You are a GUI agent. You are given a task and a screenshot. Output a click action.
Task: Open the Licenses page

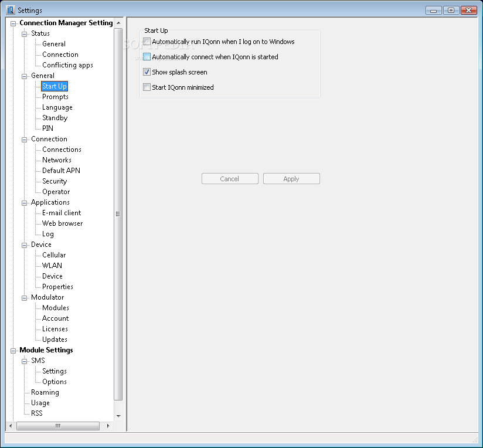pyautogui.click(x=55, y=329)
